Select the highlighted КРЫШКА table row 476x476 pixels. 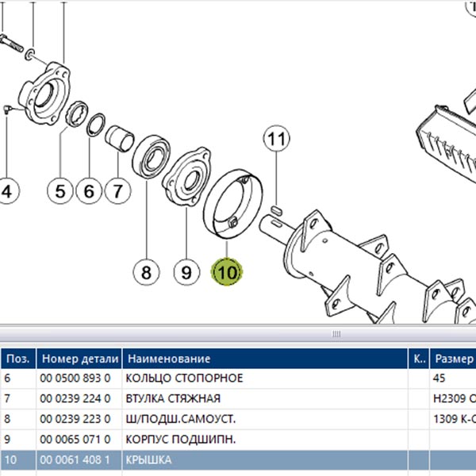point(238,460)
